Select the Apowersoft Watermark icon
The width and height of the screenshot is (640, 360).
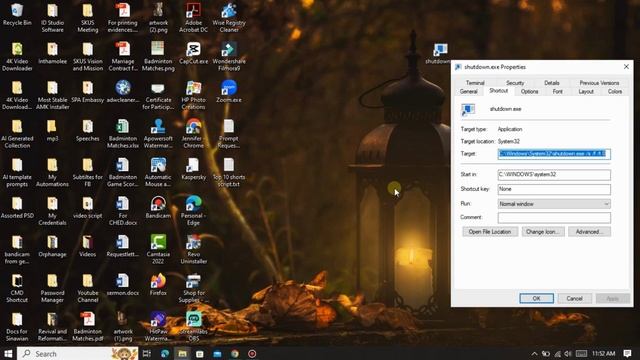(x=158, y=133)
